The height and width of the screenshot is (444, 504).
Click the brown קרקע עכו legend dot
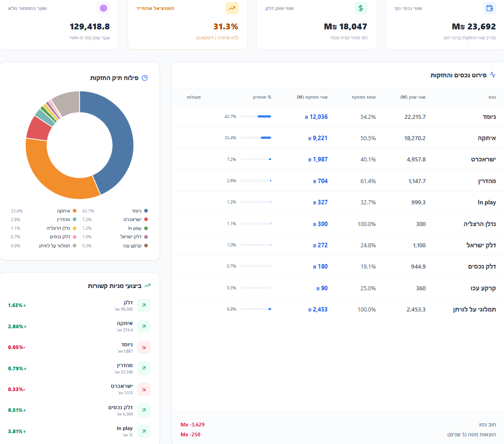pos(146,246)
